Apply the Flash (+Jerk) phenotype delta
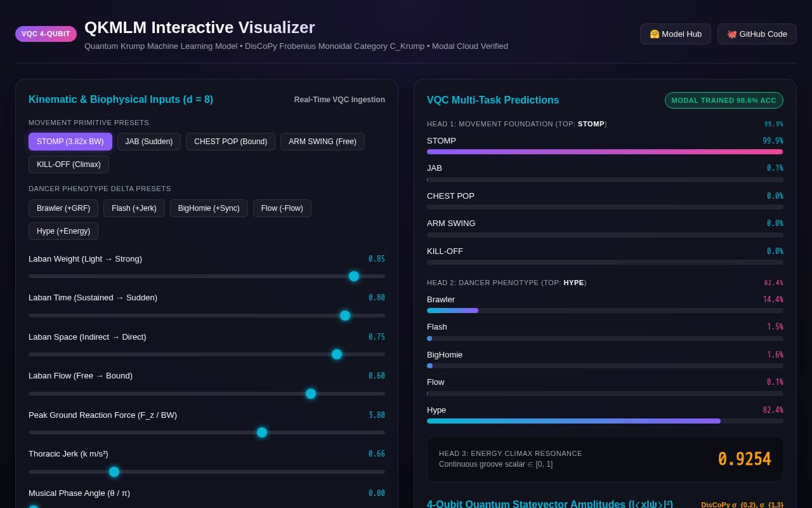The image size is (812, 508). pos(134,208)
